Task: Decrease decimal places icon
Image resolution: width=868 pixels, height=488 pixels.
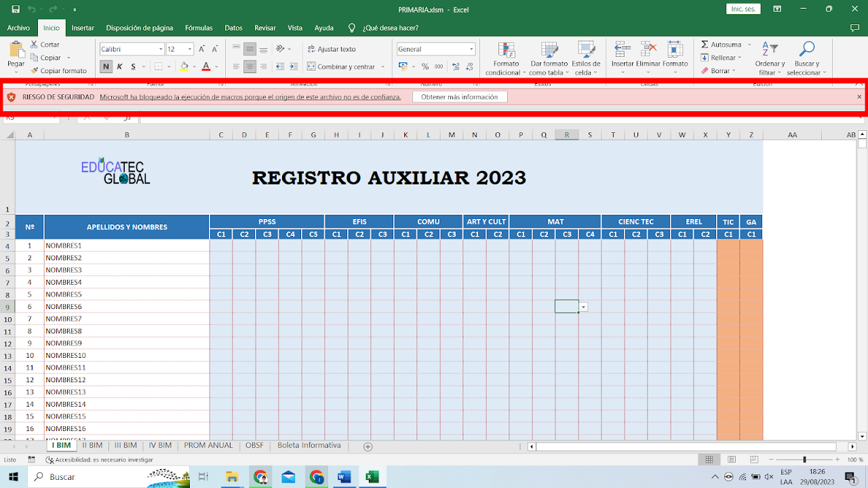Action: (469, 66)
